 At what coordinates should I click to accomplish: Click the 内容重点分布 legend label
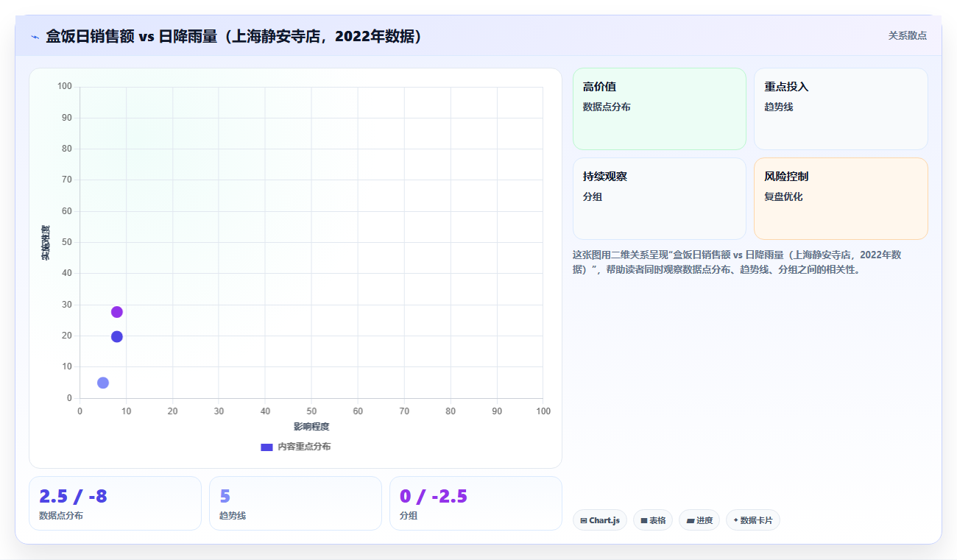tap(304, 447)
